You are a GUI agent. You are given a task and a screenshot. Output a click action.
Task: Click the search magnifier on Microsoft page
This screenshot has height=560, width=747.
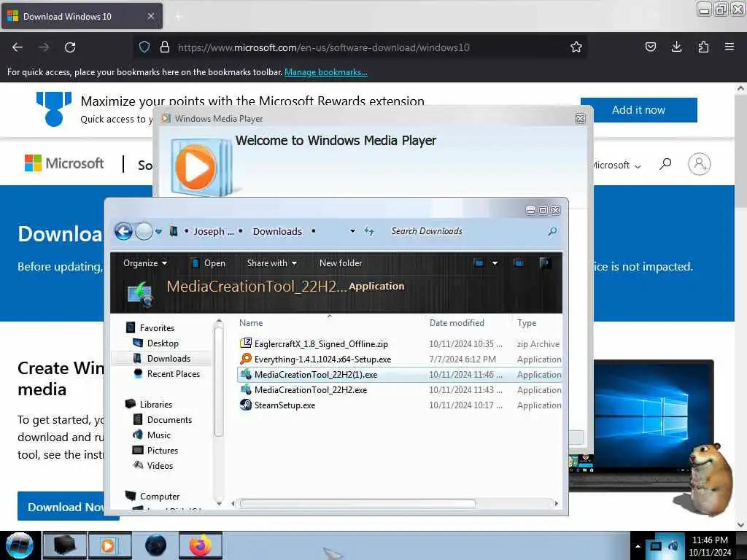[665, 164]
